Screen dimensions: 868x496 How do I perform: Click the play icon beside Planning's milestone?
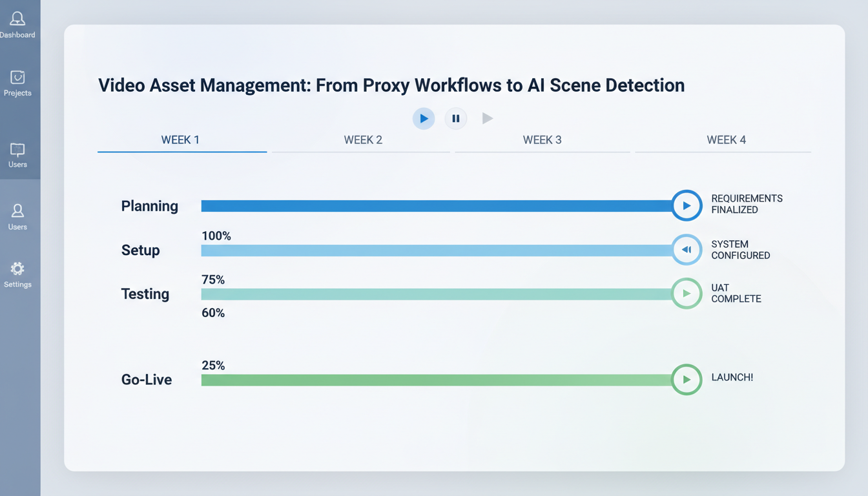click(x=687, y=205)
